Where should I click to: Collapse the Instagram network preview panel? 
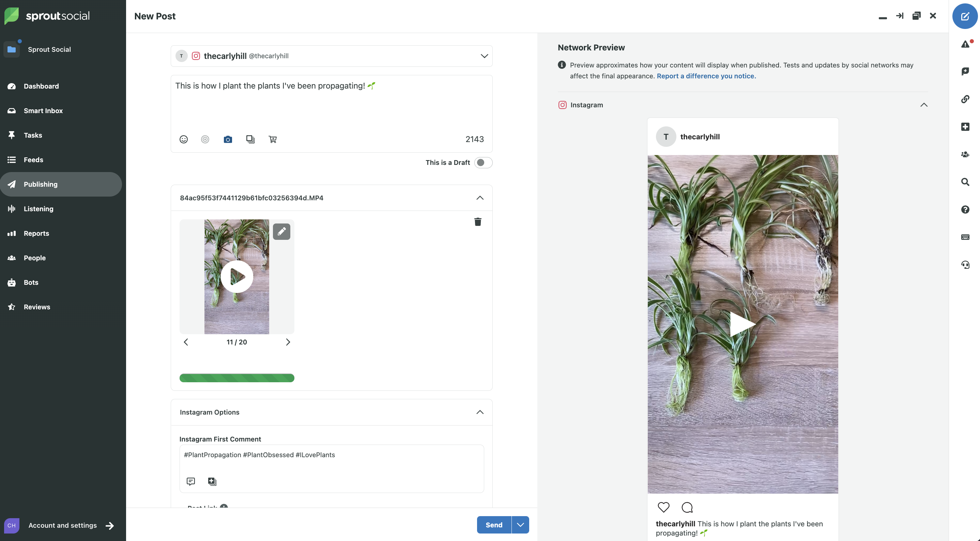point(924,105)
